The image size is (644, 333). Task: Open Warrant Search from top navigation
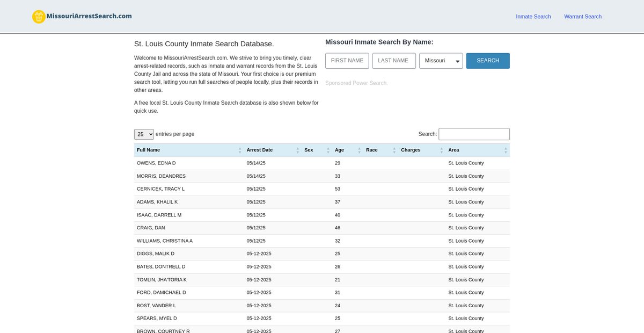click(582, 17)
